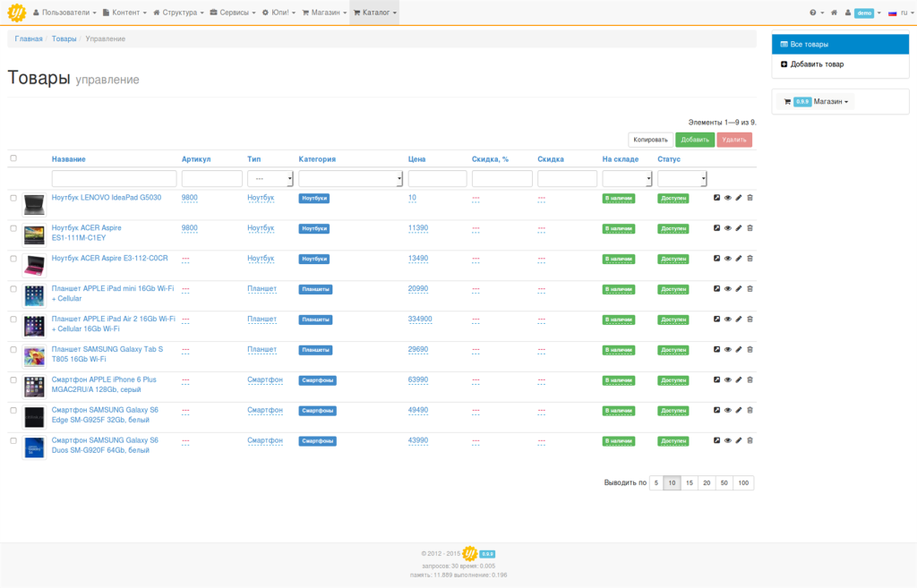The height and width of the screenshot is (588, 917).
Task: Check the iPad Air 2 row checkbox
Action: [x=13, y=320]
